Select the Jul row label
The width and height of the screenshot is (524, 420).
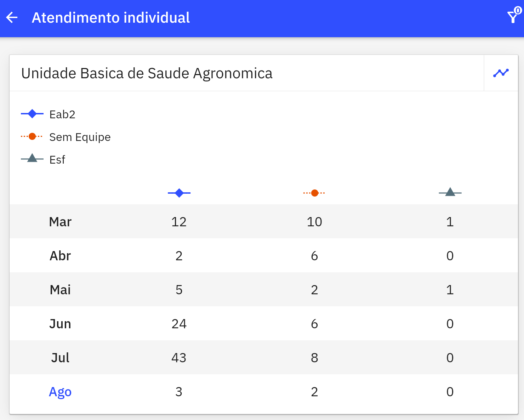(x=60, y=358)
